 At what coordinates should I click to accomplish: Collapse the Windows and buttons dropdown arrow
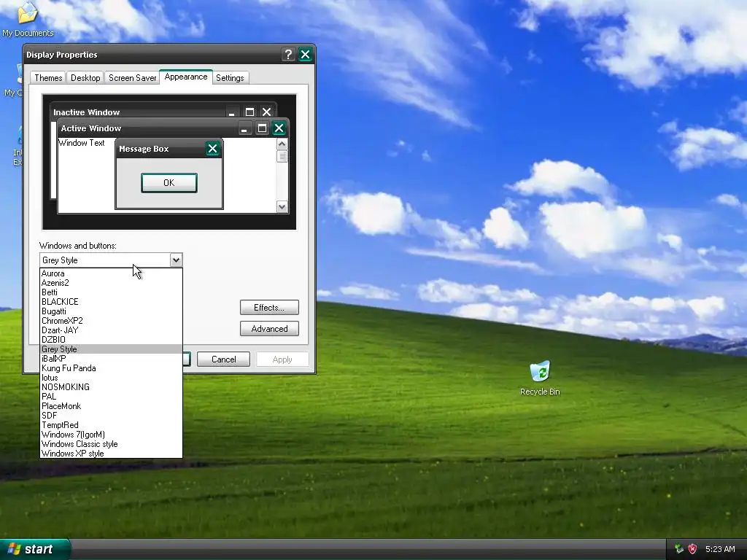pos(176,260)
